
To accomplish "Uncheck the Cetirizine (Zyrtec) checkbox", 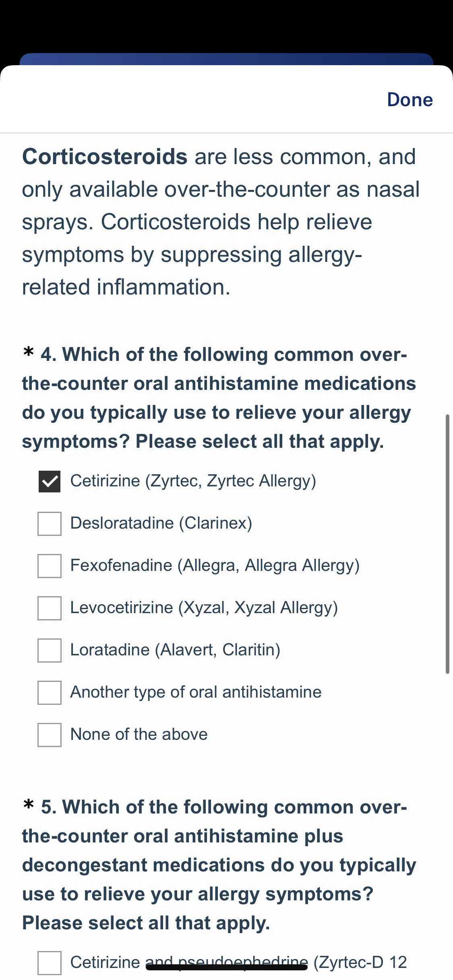I will pos(50,481).
